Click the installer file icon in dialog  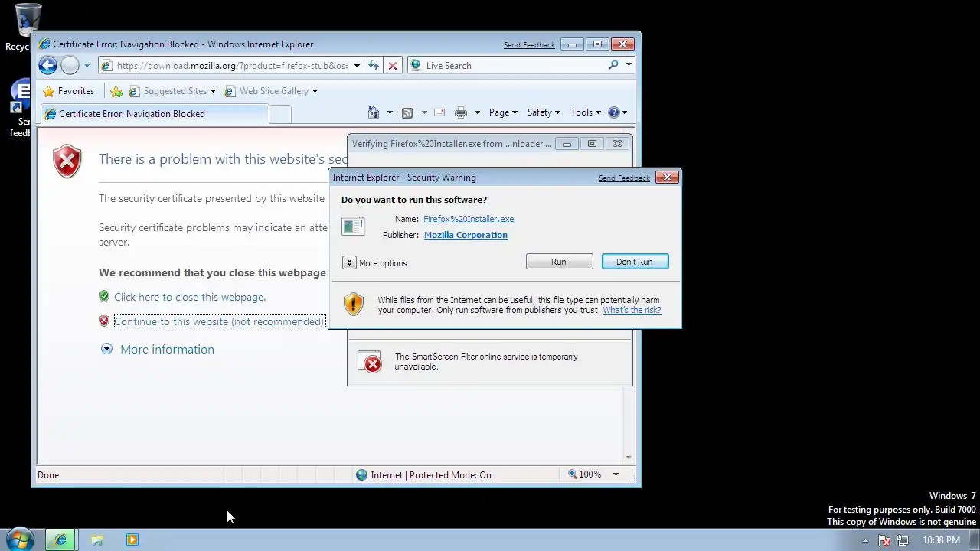coord(353,227)
